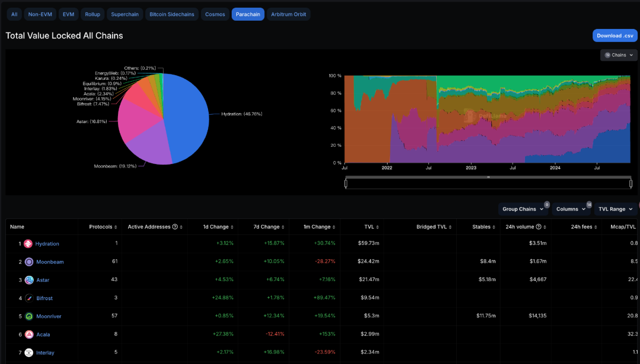This screenshot has height=364, width=640.
Task: Click the Astar chain logo icon
Action: click(28, 280)
